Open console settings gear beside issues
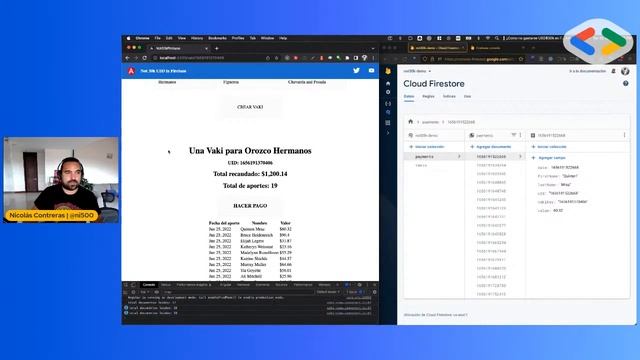The width and height of the screenshot is (640, 360). coord(374,292)
